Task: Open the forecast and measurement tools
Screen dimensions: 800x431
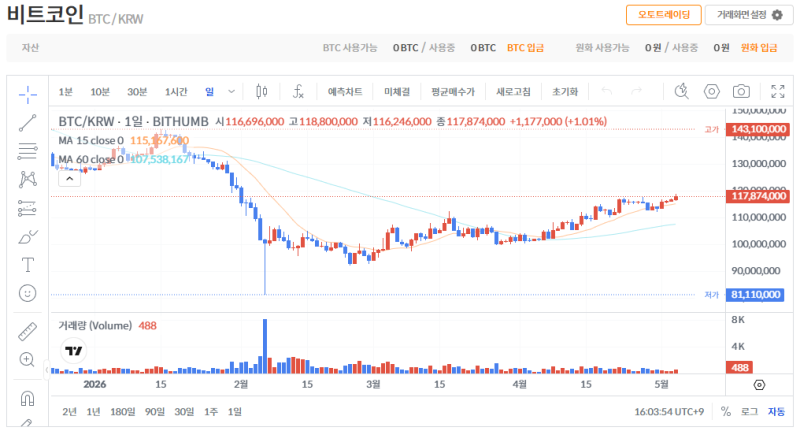Action: pyautogui.click(x=28, y=208)
